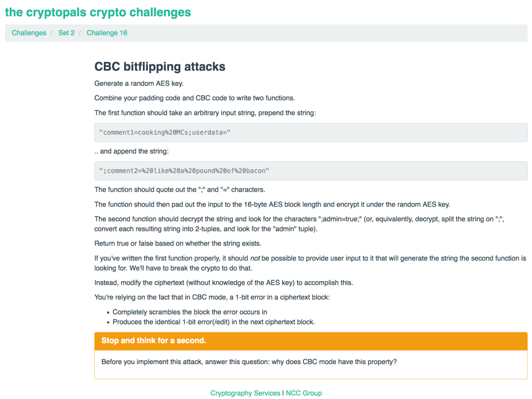Click the question about CBC mode property
The height and width of the screenshot is (399, 532).
pos(249,362)
